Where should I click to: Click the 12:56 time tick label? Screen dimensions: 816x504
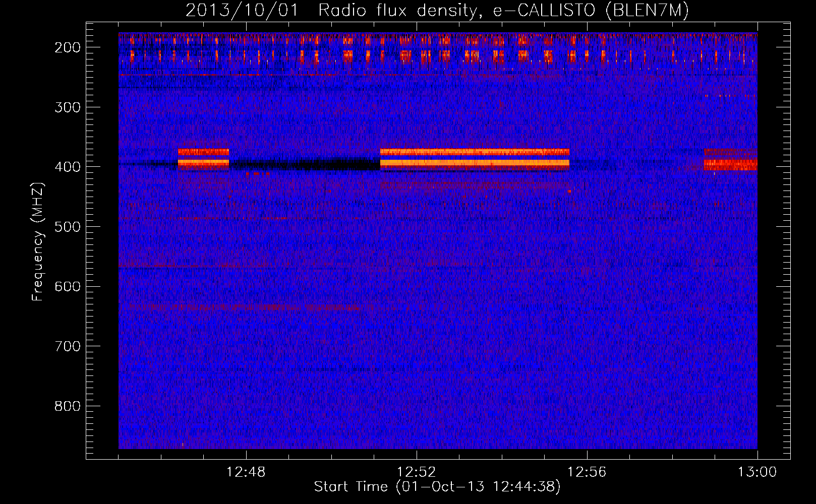coord(587,472)
